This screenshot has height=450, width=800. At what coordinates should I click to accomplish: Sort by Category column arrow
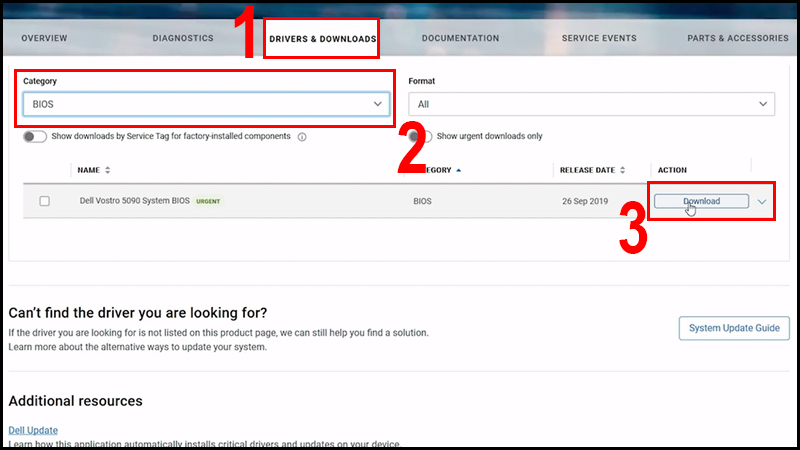coord(458,170)
